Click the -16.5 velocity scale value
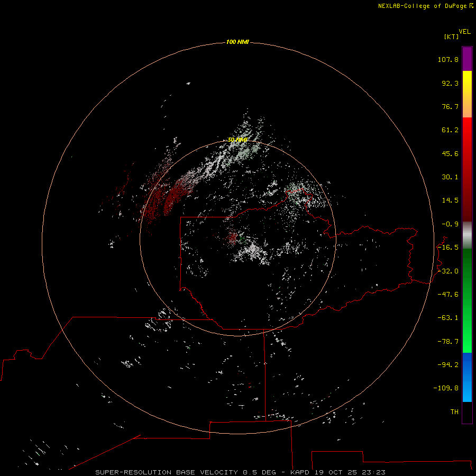 448,248
